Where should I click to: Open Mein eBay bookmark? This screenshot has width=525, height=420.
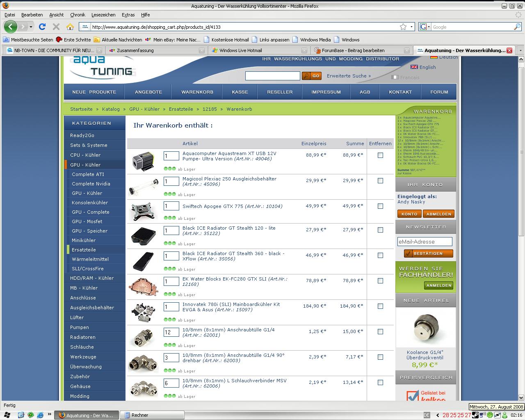[x=173, y=40]
